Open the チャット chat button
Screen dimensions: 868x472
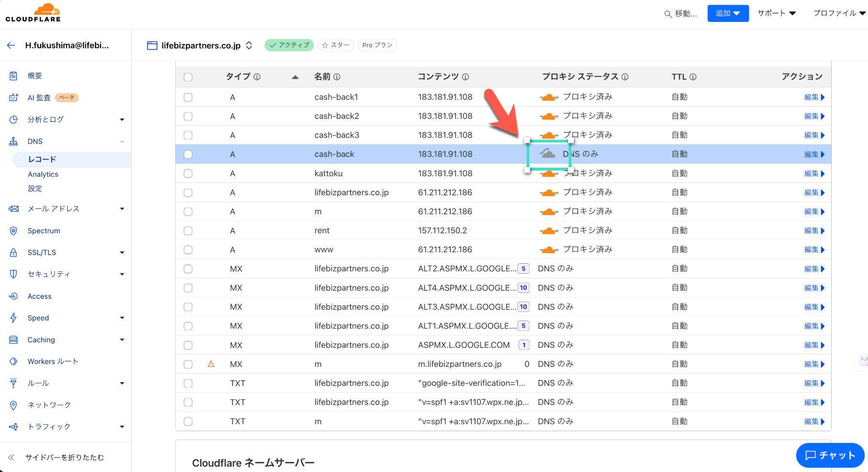(x=830, y=455)
